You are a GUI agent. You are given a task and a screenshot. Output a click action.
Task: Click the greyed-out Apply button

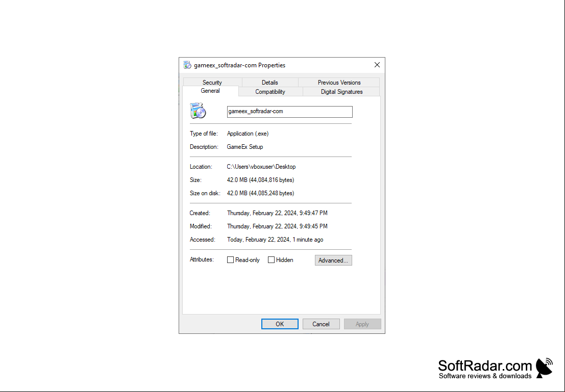pos(362,324)
